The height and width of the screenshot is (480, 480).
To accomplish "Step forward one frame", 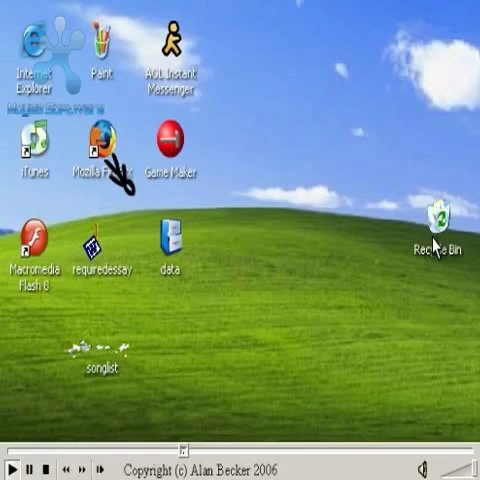I will tap(100, 470).
